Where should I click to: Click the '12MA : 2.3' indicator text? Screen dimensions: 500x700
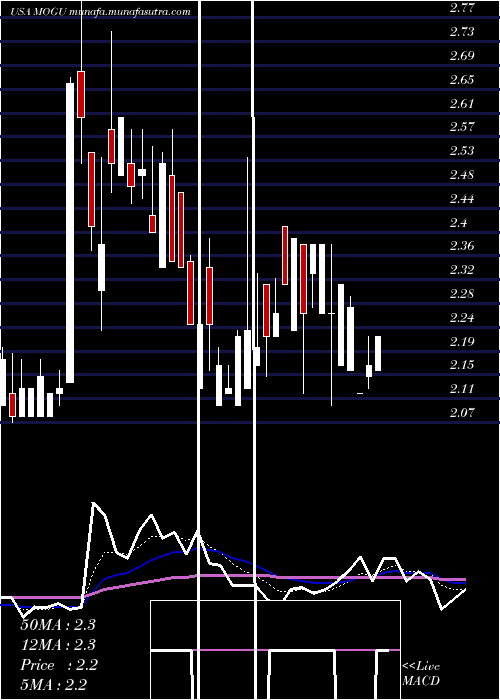coord(58,645)
